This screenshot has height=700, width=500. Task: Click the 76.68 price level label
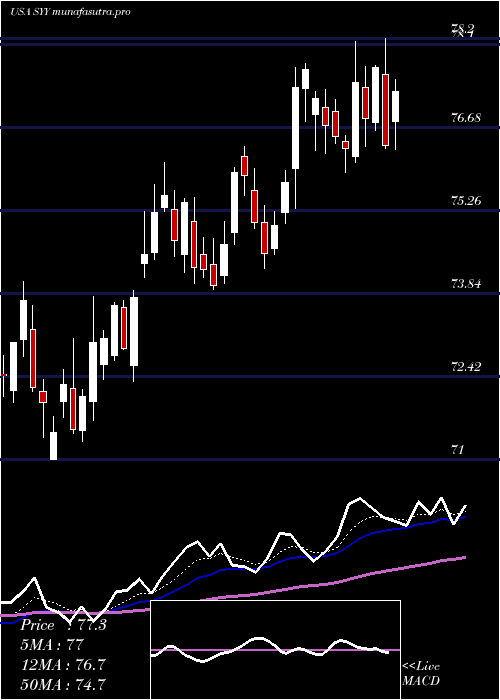466,118
